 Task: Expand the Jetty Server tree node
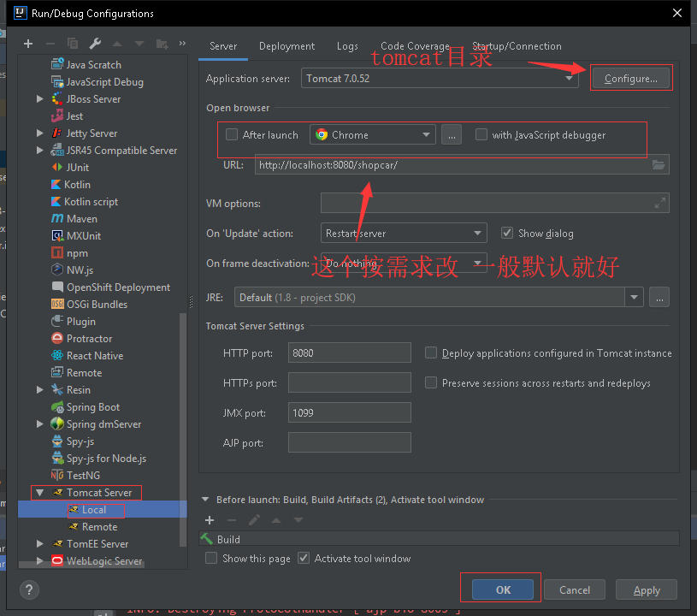point(39,133)
